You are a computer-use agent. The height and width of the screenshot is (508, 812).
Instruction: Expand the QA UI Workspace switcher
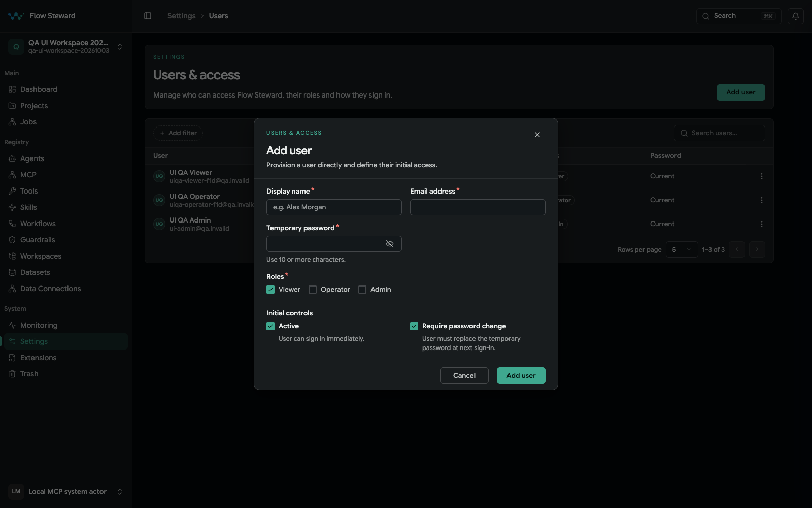tap(66, 47)
